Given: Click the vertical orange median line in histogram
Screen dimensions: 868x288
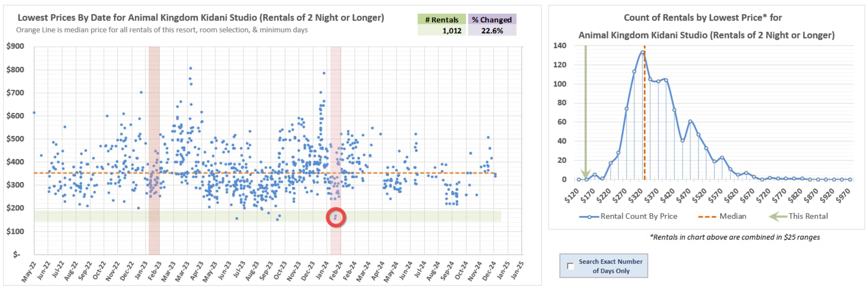Looking at the screenshot, I should tap(645, 113).
